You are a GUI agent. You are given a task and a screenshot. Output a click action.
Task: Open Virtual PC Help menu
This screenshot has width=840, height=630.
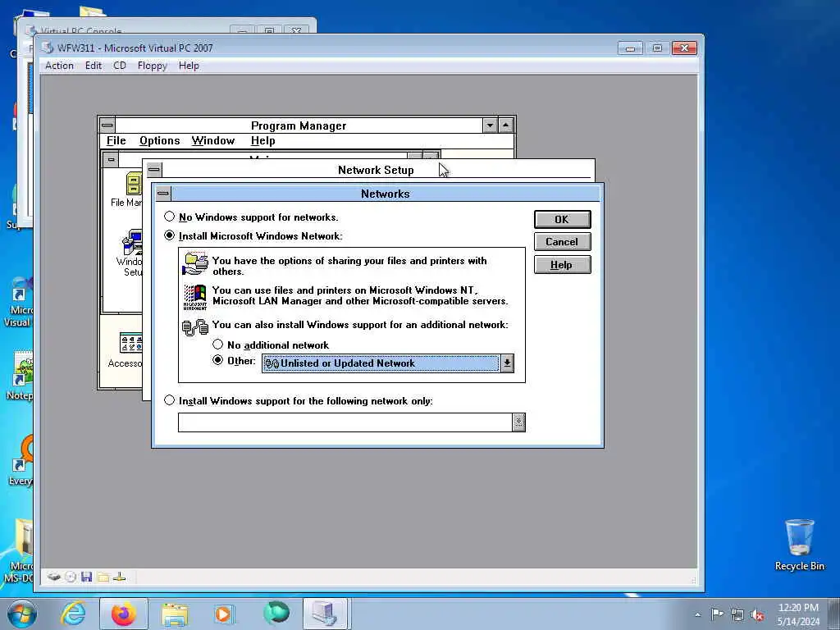point(189,66)
